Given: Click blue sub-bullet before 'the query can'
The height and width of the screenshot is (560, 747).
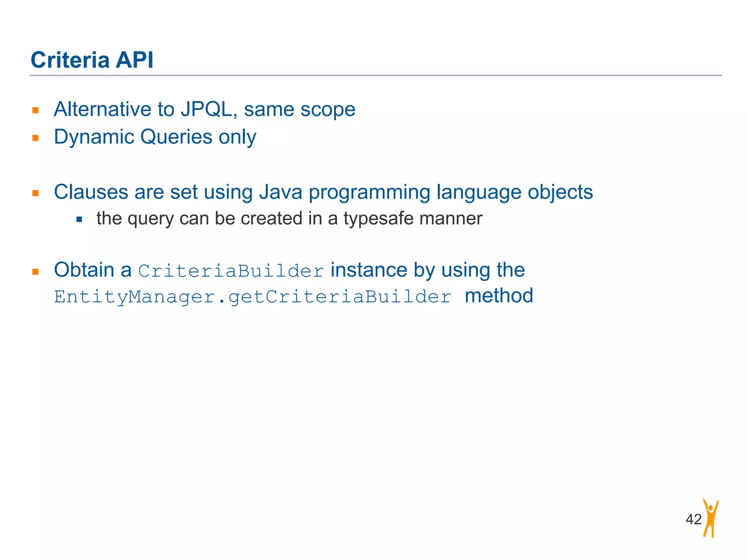Looking at the screenshot, I should click(x=79, y=219).
